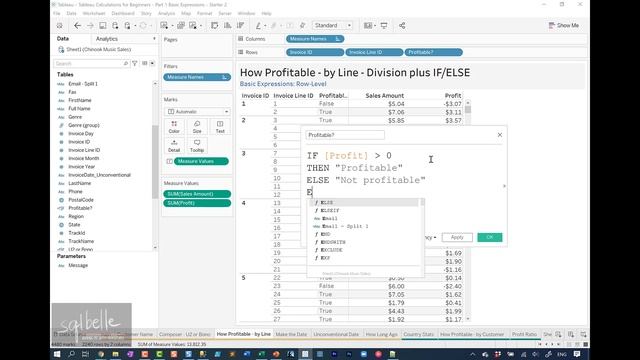640x360 pixels.
Task: Click the new story icon at bottom right
Action: coord(584,334)
